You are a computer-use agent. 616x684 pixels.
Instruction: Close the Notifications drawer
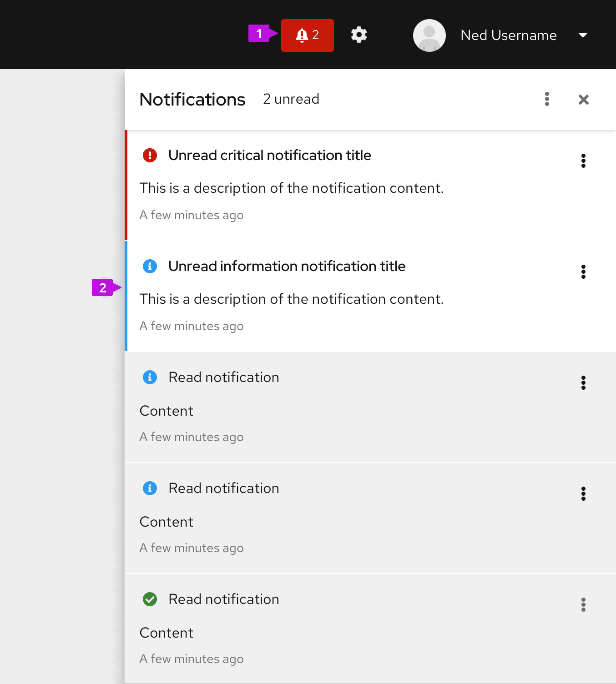583,100
